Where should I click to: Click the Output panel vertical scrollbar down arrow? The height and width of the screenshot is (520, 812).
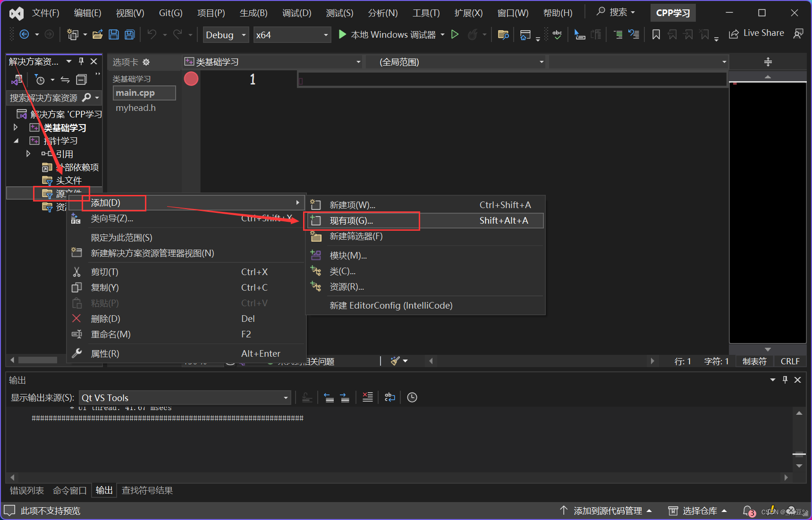[799, 466]
